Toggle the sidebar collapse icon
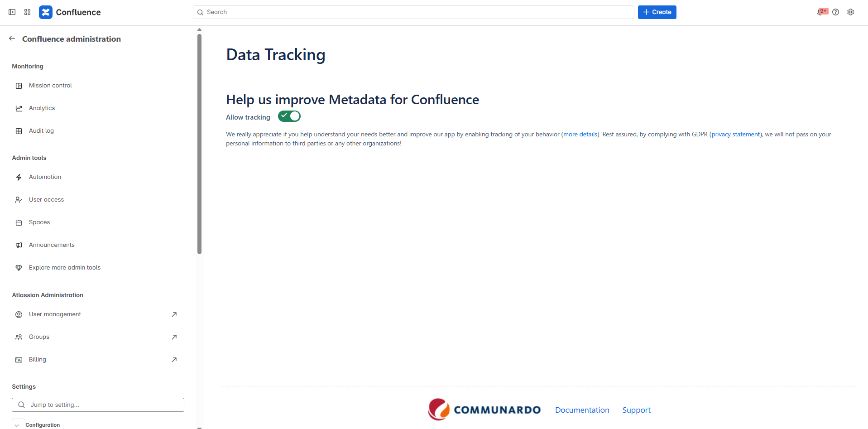The image size is (868, 429). (12, 12)
